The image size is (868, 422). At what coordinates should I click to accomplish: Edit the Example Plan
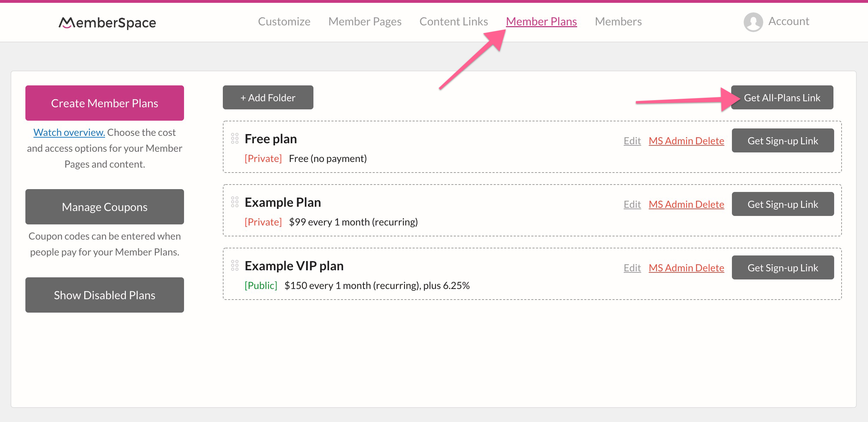click(632, 204)
